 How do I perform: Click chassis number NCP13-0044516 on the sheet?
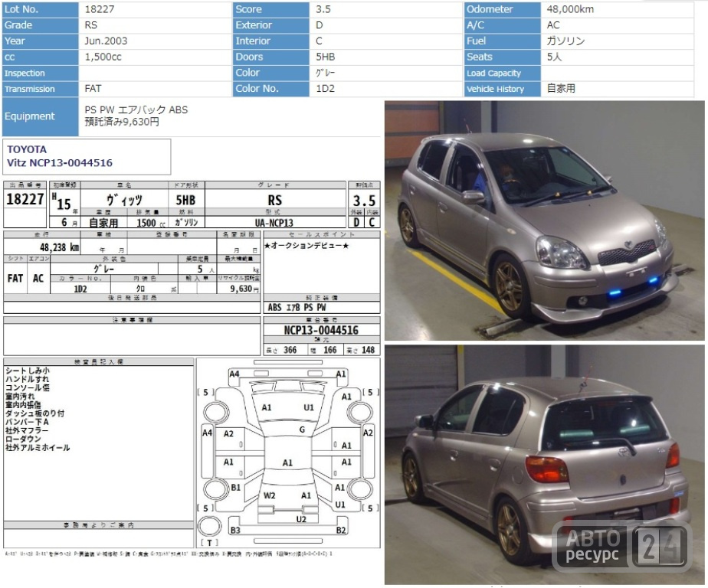coord(321,330)
